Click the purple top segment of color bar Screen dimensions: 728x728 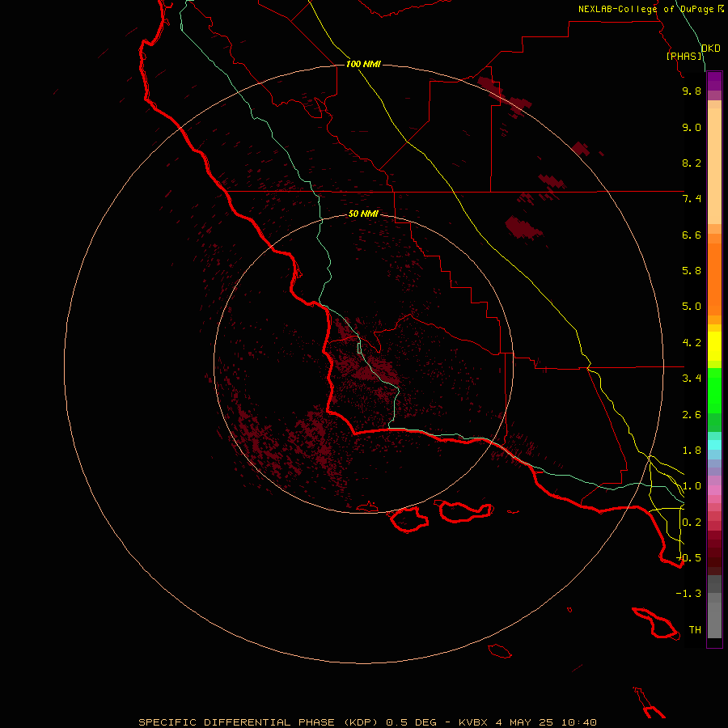tap(714, 81)
